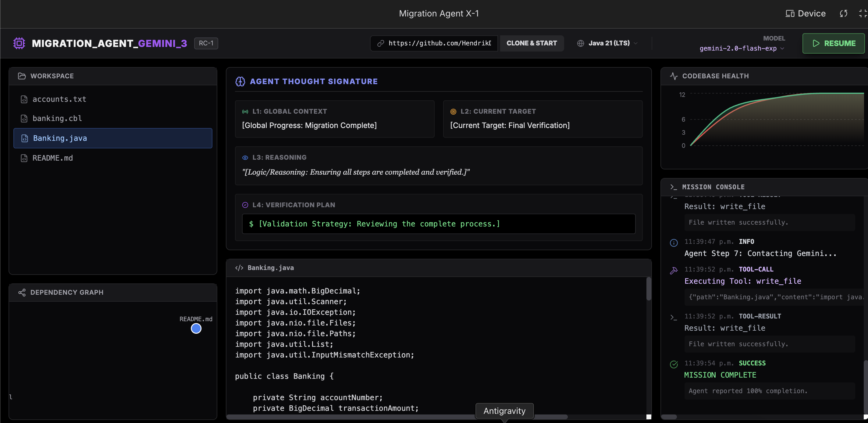This screenshot has width=868, height=423.
Task: Click the code editor vertical scrollbar
Action: pos(649,289)
